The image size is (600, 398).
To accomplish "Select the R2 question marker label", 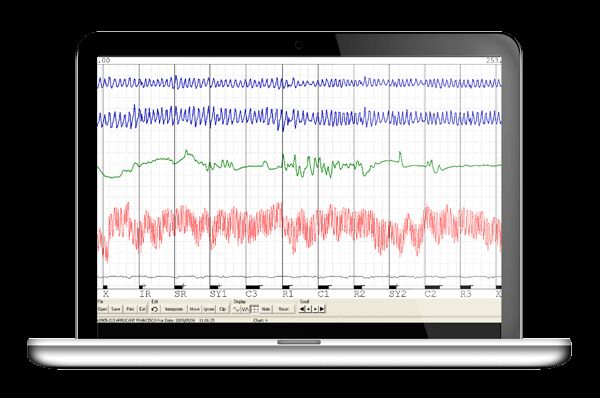I will tap(359, 294).
